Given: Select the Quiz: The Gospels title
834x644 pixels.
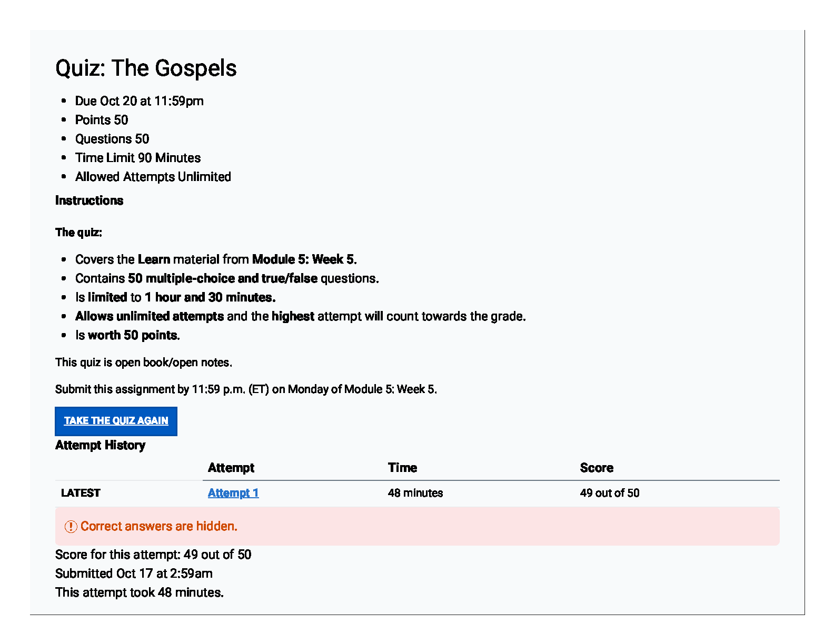Looking at the screenshot, I should point(146,68).
